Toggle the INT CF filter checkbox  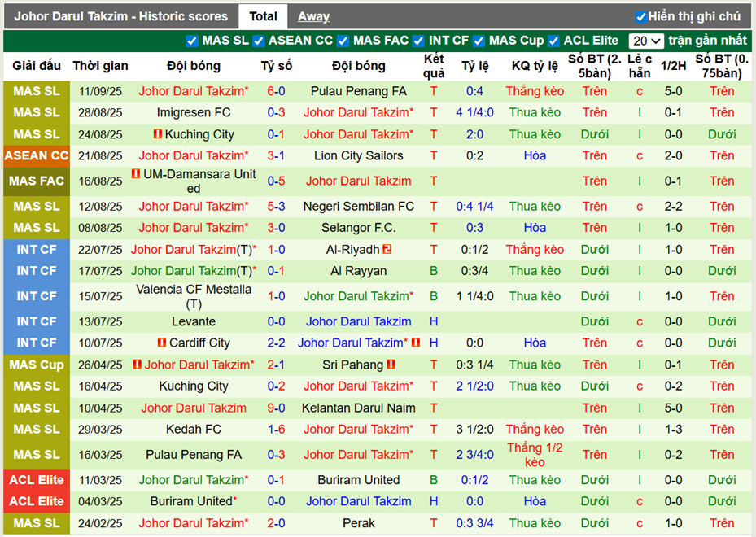[418, 41]
